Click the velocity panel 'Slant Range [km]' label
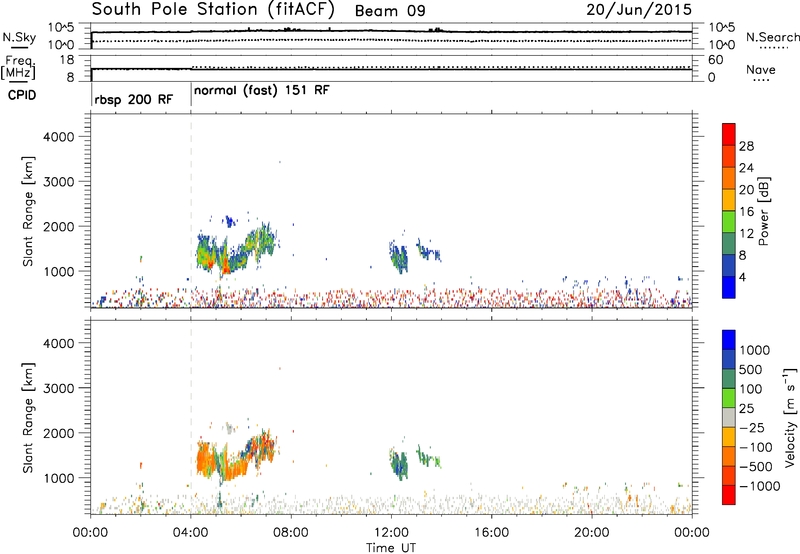 click(28, 418)
